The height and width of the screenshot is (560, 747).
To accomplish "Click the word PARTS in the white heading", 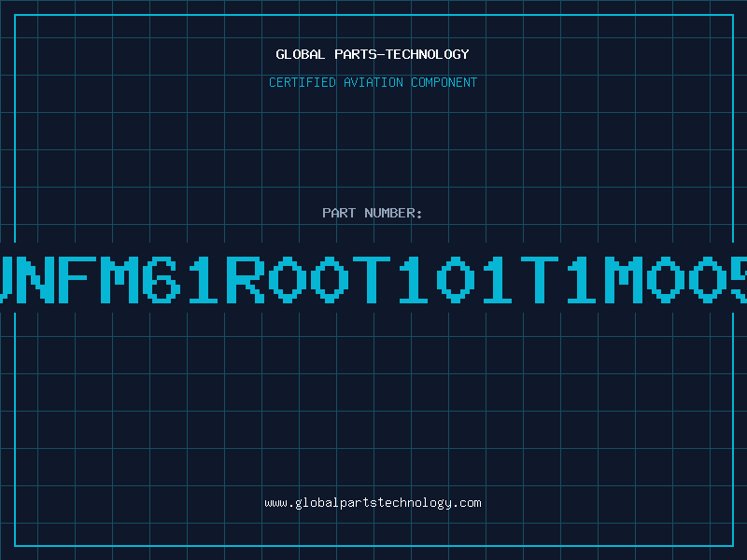I will point(356,54).
